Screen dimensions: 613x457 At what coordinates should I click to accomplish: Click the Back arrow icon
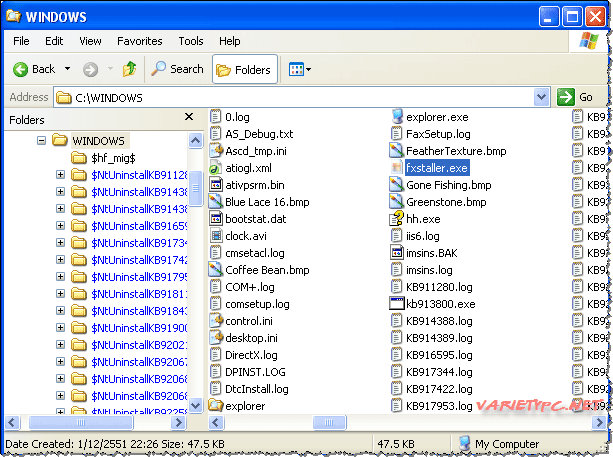click(20, 70)
